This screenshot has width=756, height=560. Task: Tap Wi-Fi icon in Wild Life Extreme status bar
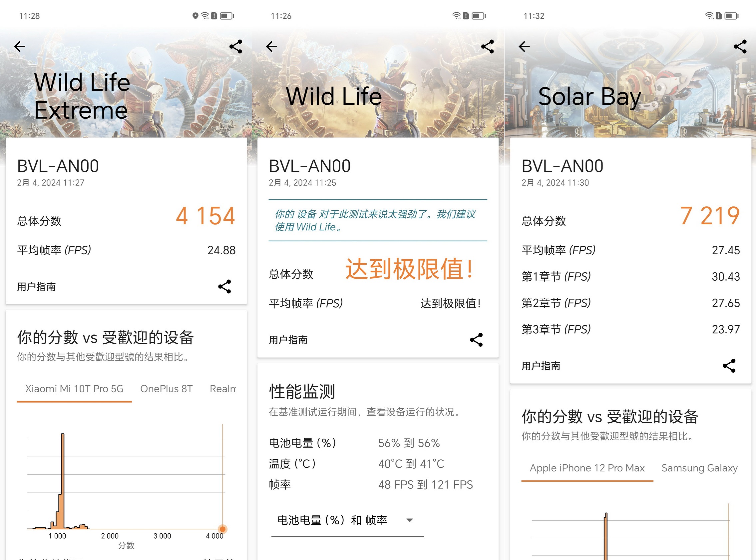coord(205,16)
